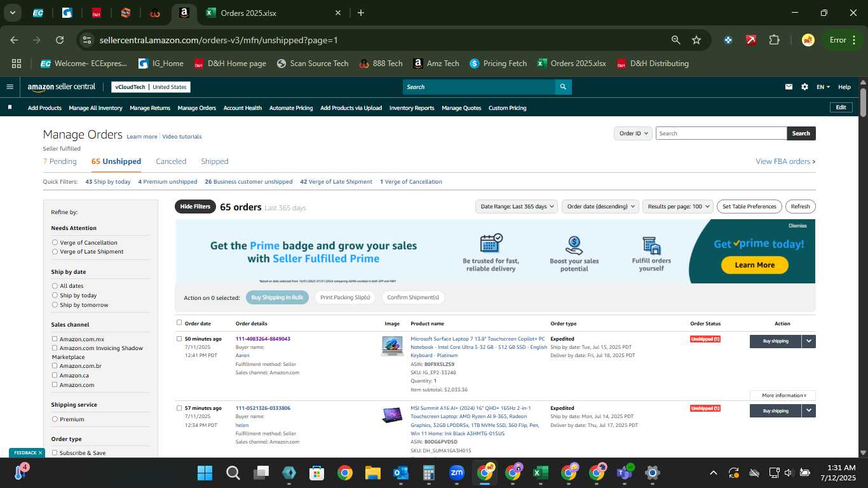Open Zoom from the taskbar

coord(456,473)
